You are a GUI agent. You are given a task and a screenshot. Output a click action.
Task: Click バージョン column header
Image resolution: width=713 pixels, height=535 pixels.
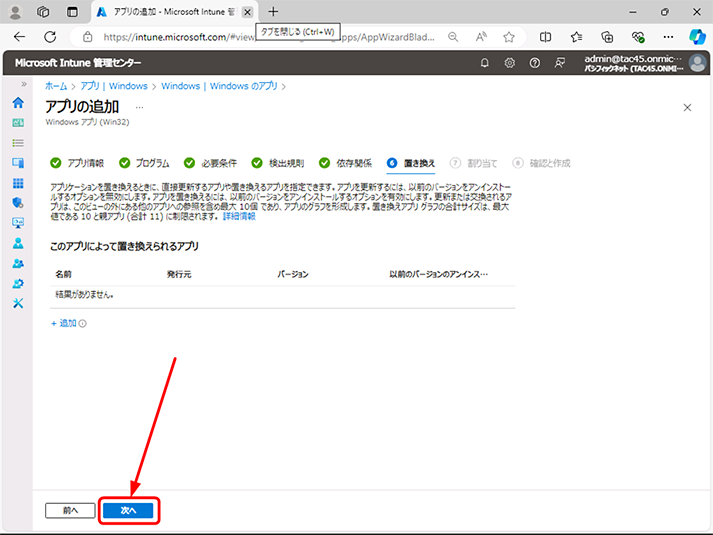point(293,274)
